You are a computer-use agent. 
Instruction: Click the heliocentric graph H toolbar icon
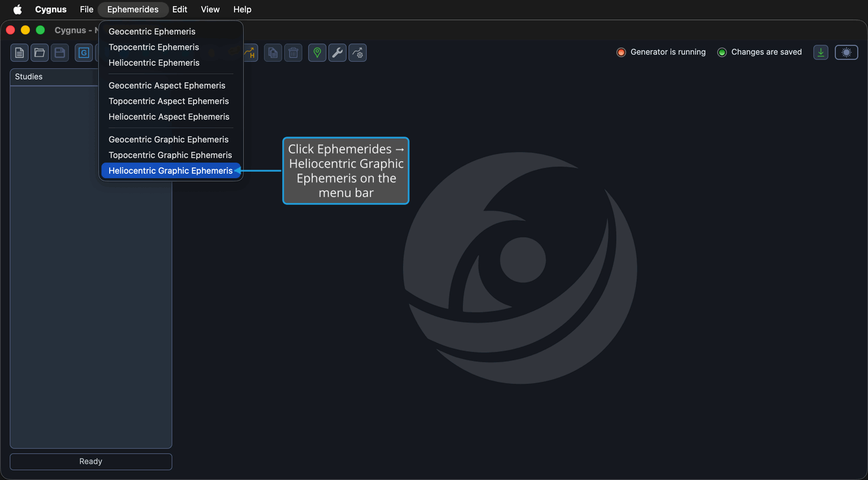250,53
